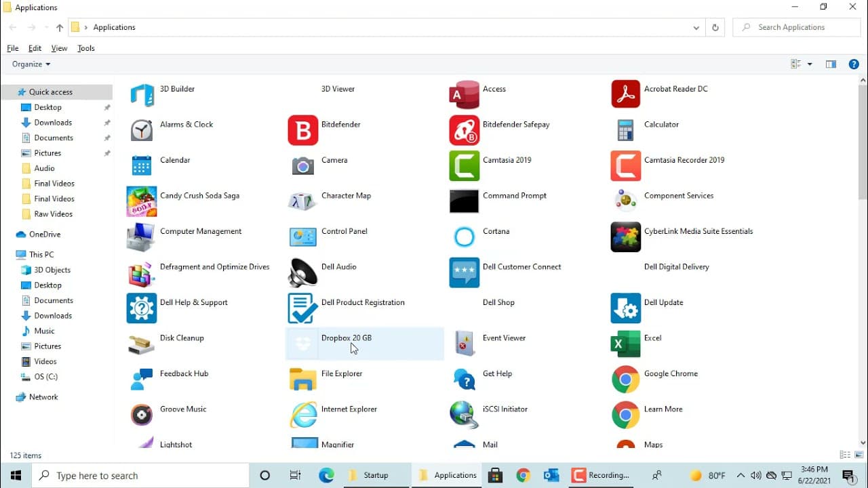Viewport: 868px width, 488px height.
Task: Select the Component Services icon
Action: coord(626,201)
